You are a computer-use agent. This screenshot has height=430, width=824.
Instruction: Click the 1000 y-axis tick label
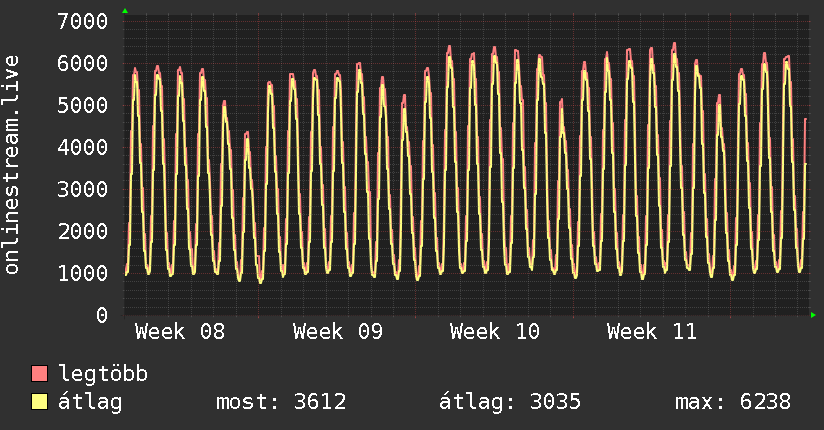pyautogui.click(x=83, y=273)
